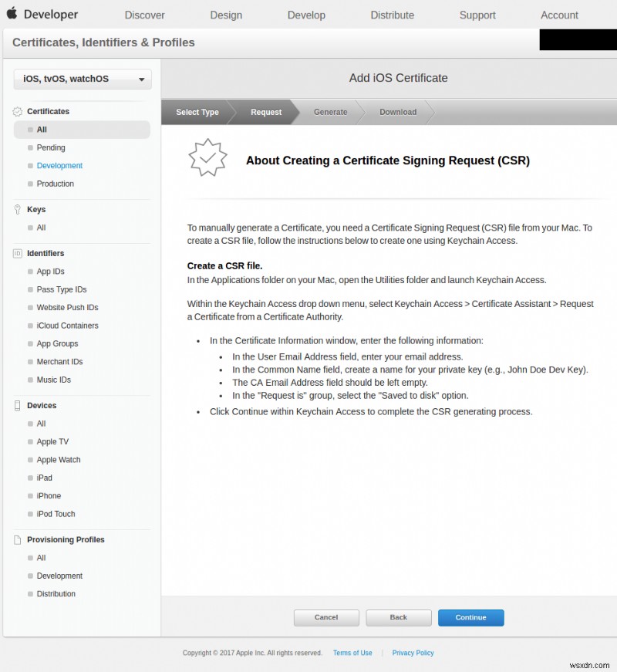Open Pass Type IDs
The height and width of the screenshot is (672, 617).
point(61,289)
